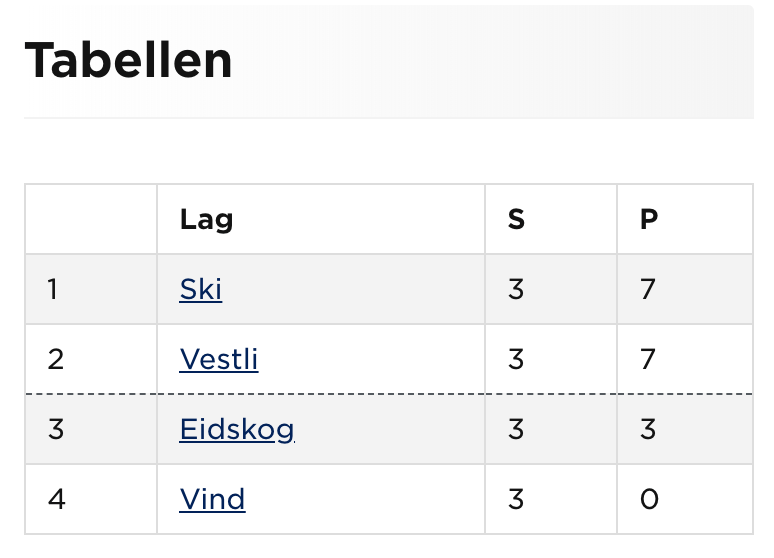Screen dimensions: 774x558
Task: Click Vestli's games played cell
Action: [516, 359]
